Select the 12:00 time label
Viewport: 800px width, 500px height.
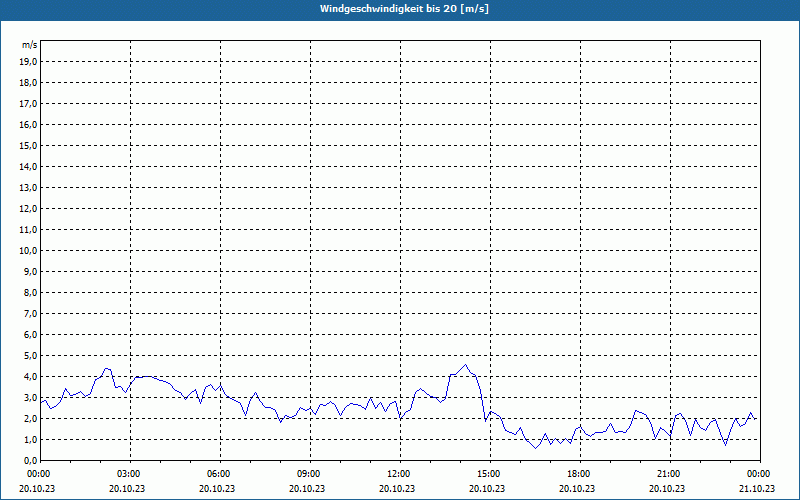point(400,474)
